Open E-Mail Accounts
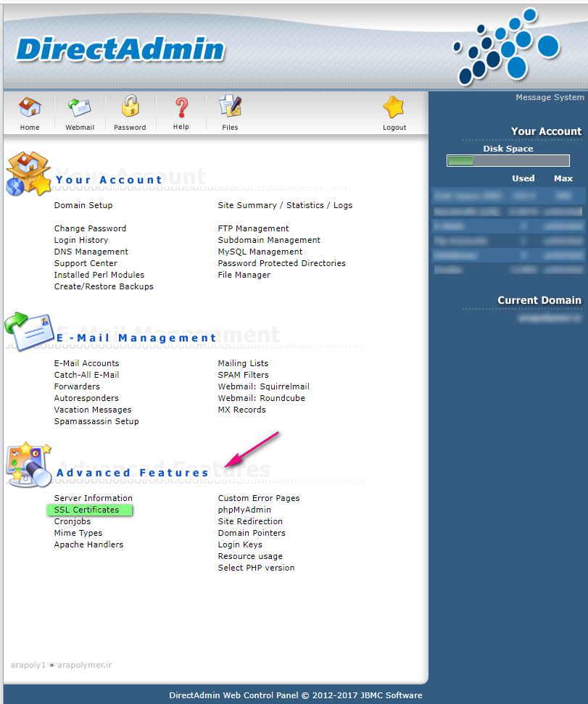The image size is (588, 704). (86, 363)
